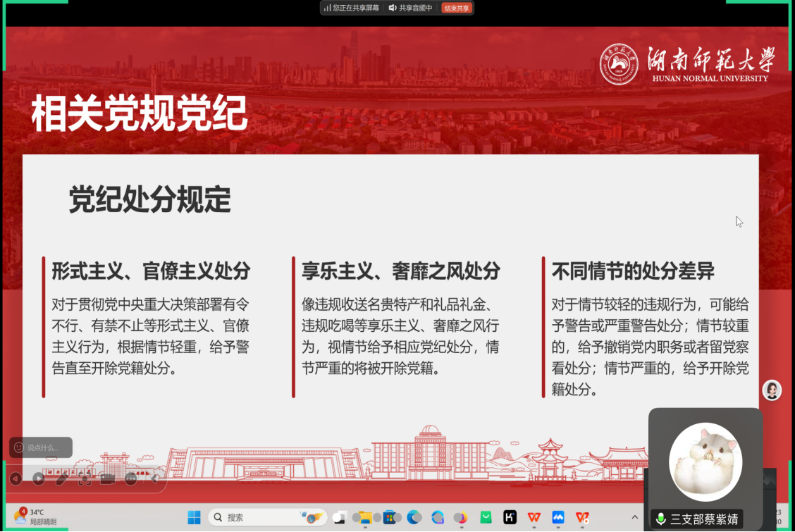Go to the previous slide using the back arrow

click(16, 479)
